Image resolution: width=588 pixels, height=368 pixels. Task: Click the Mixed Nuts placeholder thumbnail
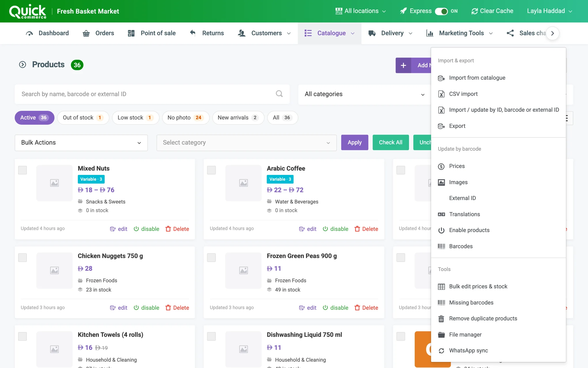point(54,183)
